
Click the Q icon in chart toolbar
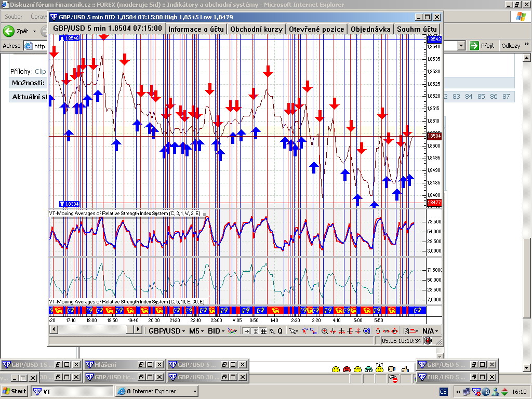point(280,331)
